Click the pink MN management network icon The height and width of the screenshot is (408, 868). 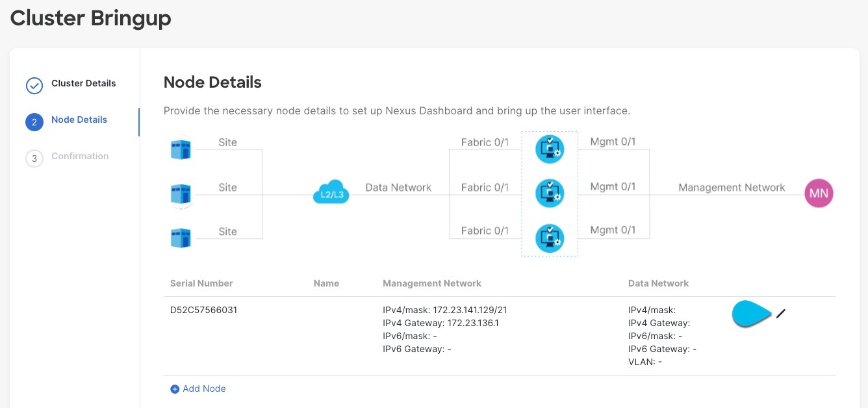click(819, 193)
